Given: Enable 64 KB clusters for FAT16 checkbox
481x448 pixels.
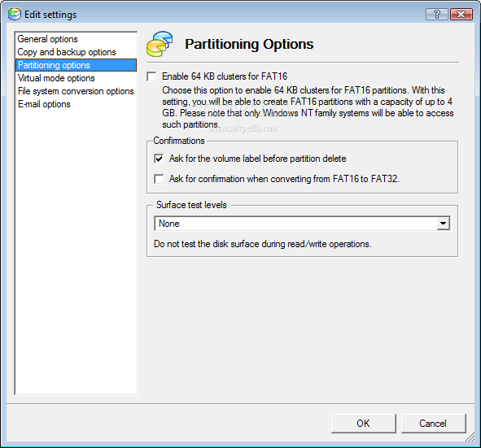Looking at the screenshot, I should 151,76.
